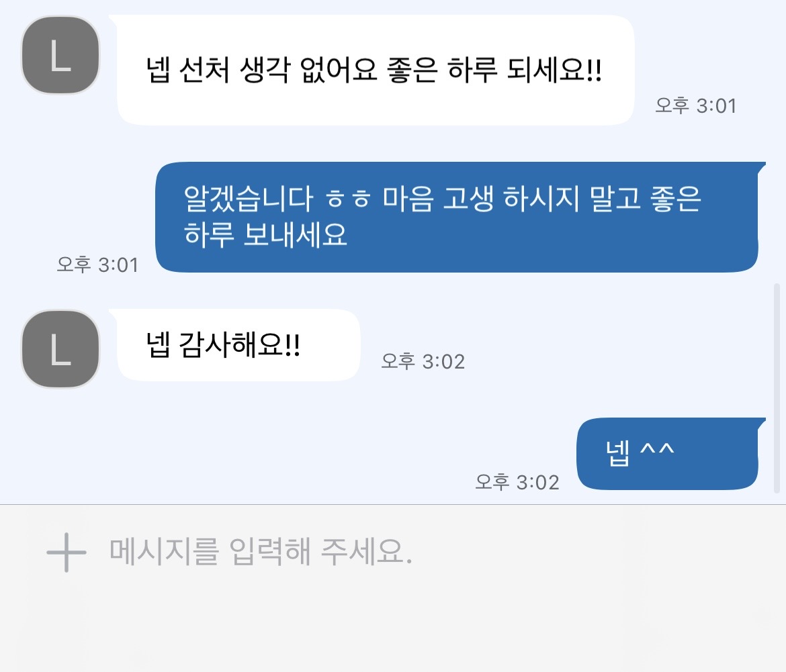
Task: Tap the blue "알겠습니다 ㅎㅎ" message bubble
Action: click(x=457, y=217)
